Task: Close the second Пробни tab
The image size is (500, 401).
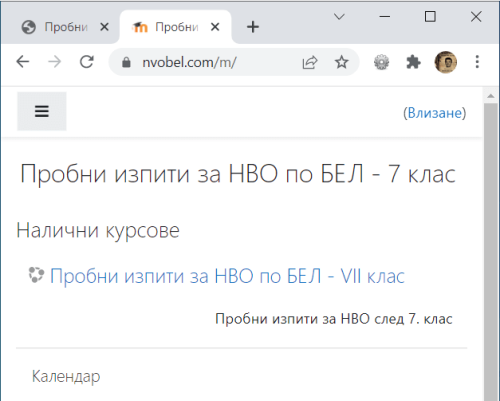Action: [x=215, y=27]
